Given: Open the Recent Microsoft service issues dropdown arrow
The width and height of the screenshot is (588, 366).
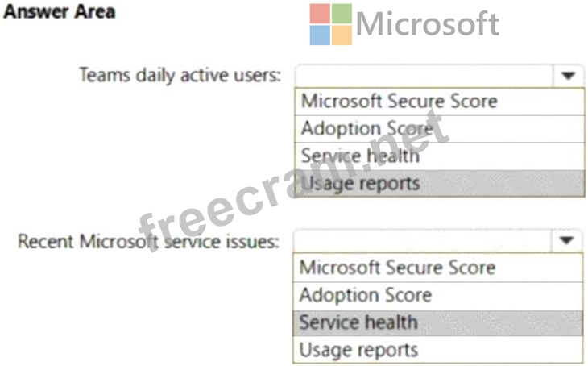Looking at the screenshot, I should point(566,240).
